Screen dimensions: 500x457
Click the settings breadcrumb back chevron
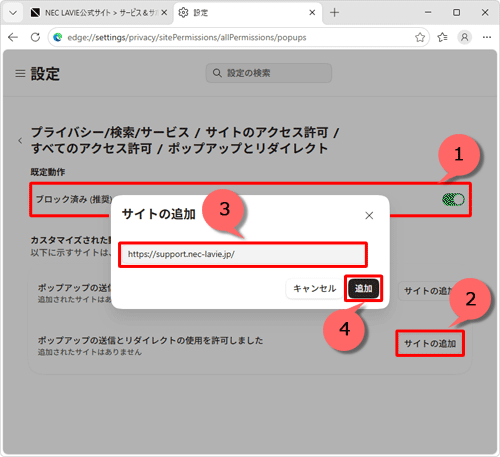pos(20,141)
